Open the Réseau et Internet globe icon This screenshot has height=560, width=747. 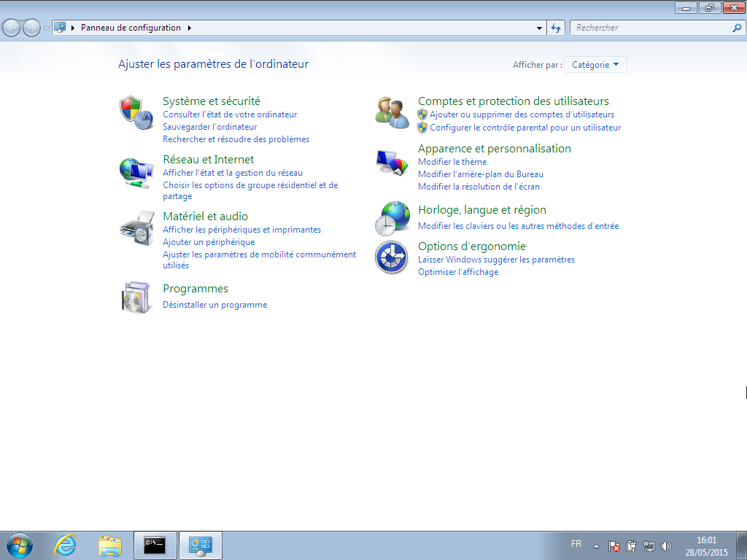pos(136,173)
